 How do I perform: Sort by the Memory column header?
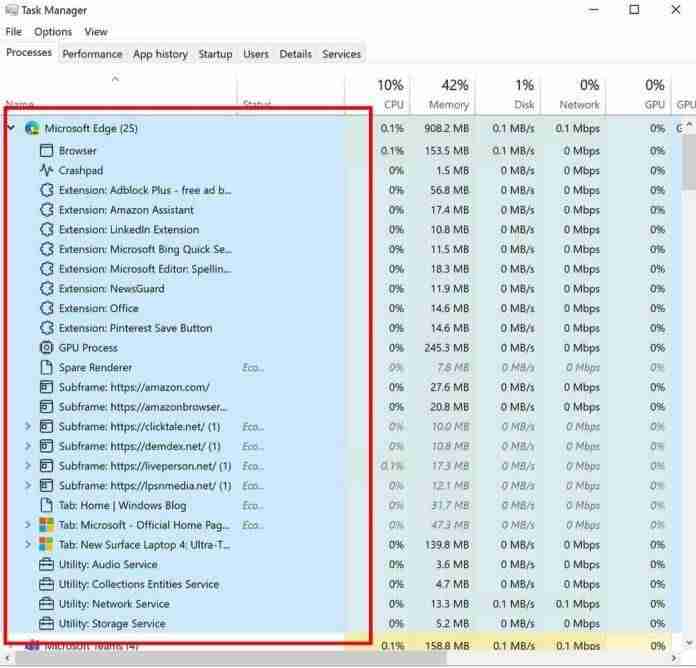click(x=442, y=94)
